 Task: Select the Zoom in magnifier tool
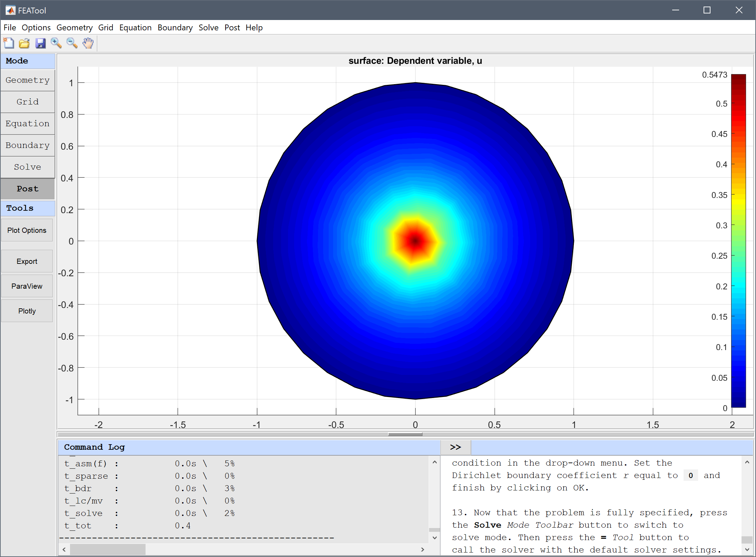[56, 43]
